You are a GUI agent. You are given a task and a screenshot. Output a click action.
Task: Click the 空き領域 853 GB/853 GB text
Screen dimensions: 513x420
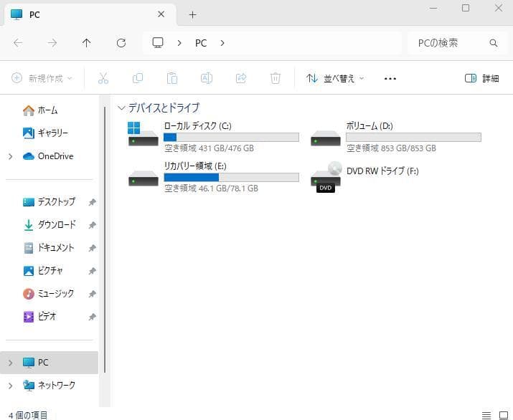point(391,148)
